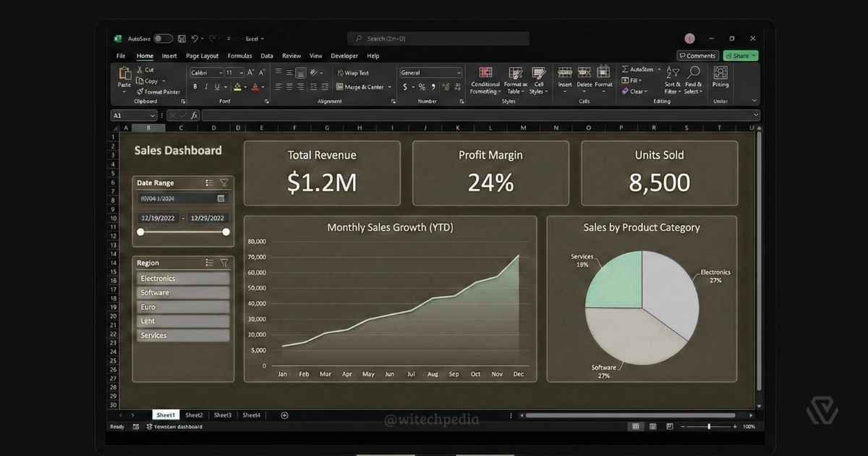Click the Find & Select magnifier icon

694,72
